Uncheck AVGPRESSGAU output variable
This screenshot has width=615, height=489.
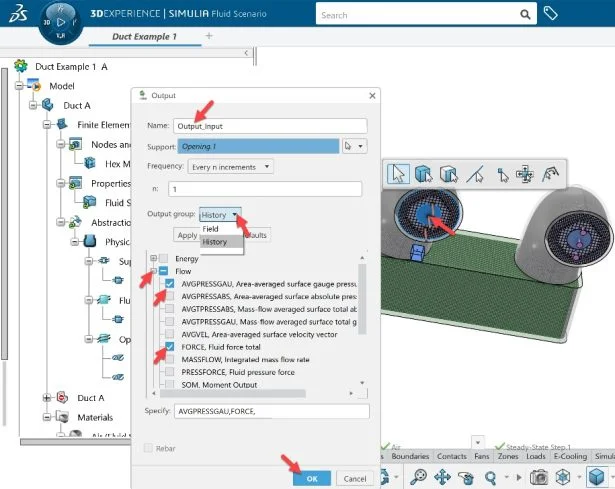click(169, 284)
